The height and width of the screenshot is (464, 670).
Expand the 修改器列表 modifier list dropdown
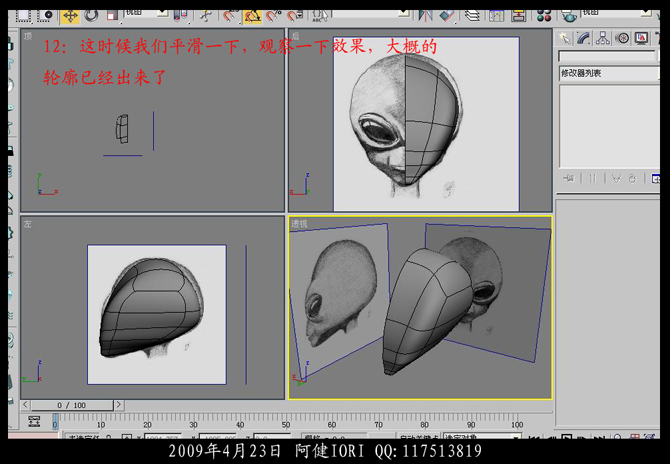[607, 74]
